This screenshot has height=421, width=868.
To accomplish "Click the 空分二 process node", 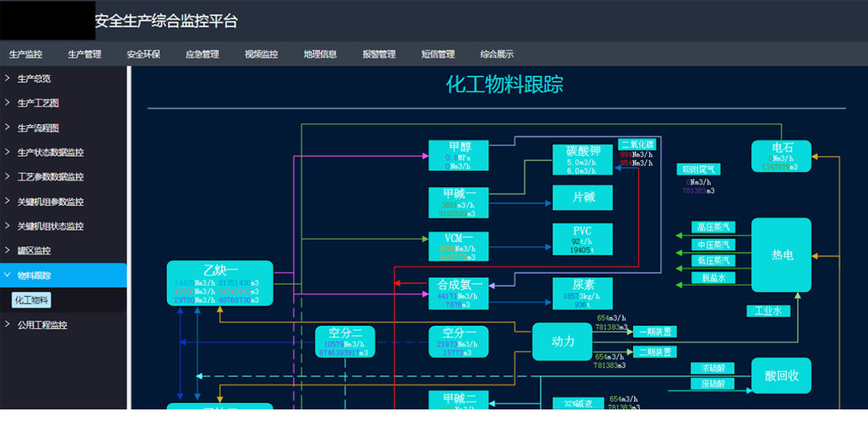I will [x=345, y=342].
